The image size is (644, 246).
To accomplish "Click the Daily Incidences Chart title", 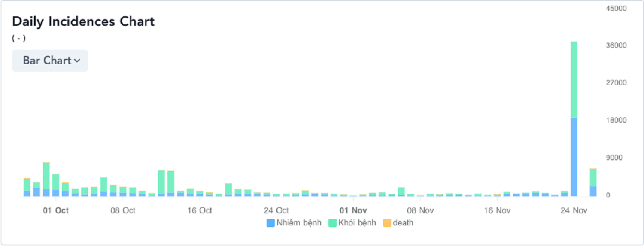I will click(83, 21).
